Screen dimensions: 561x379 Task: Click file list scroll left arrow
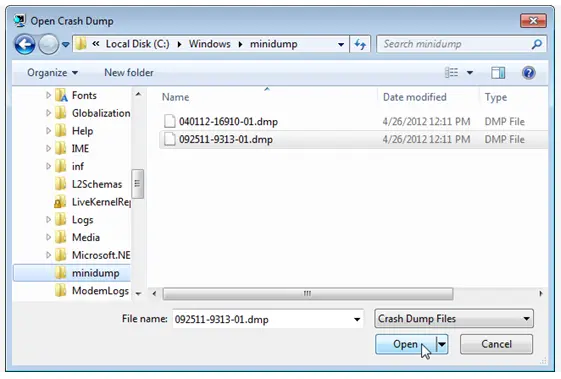[154, 294]
